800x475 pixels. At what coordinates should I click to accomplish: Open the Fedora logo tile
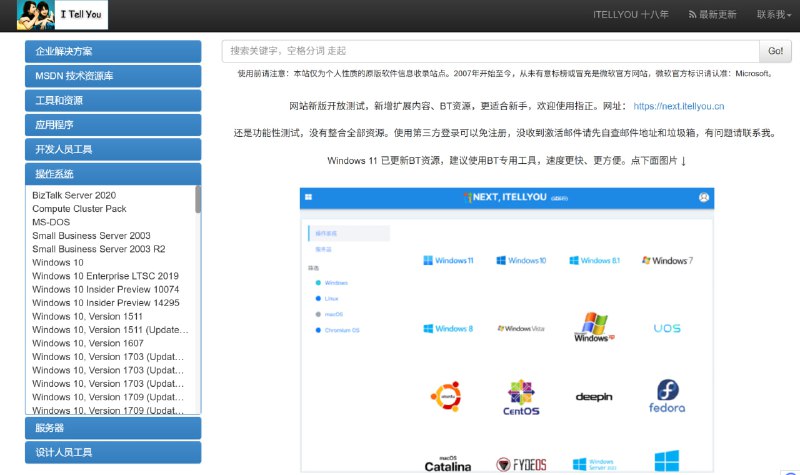(x=667, y=396)
